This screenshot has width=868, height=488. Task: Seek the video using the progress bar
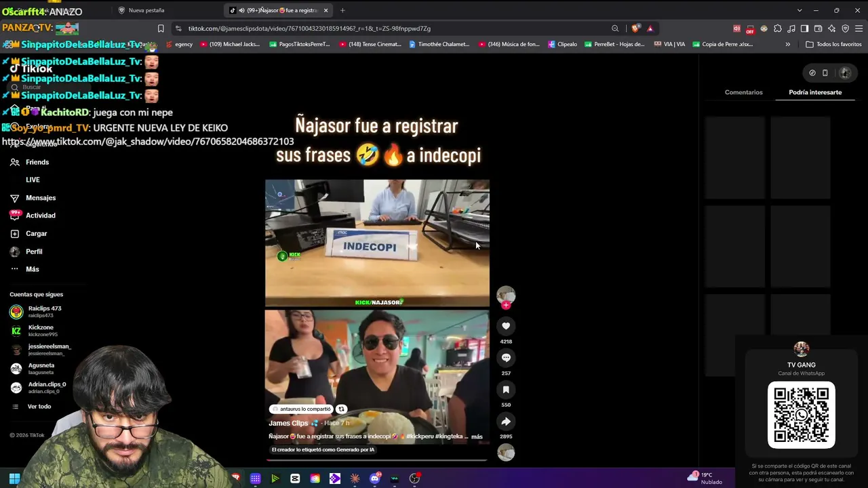pyautogui.click(x=376, y=460)
